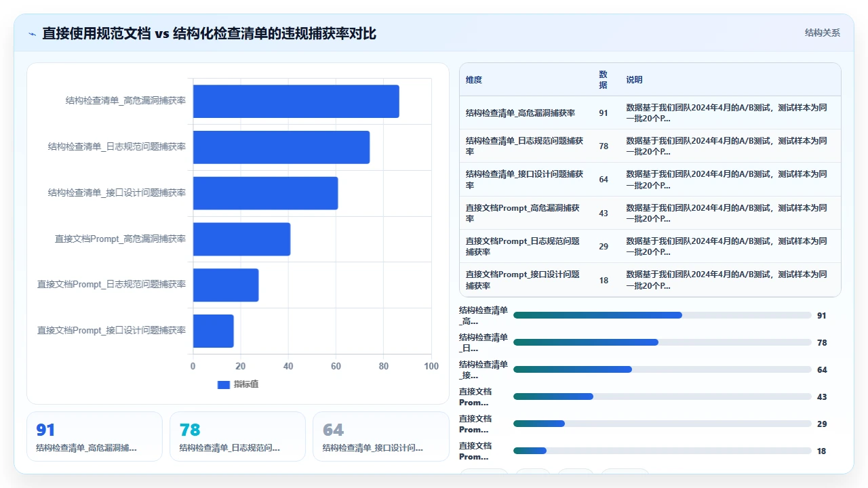Open the KPI card showing 64

click(381, 436)
